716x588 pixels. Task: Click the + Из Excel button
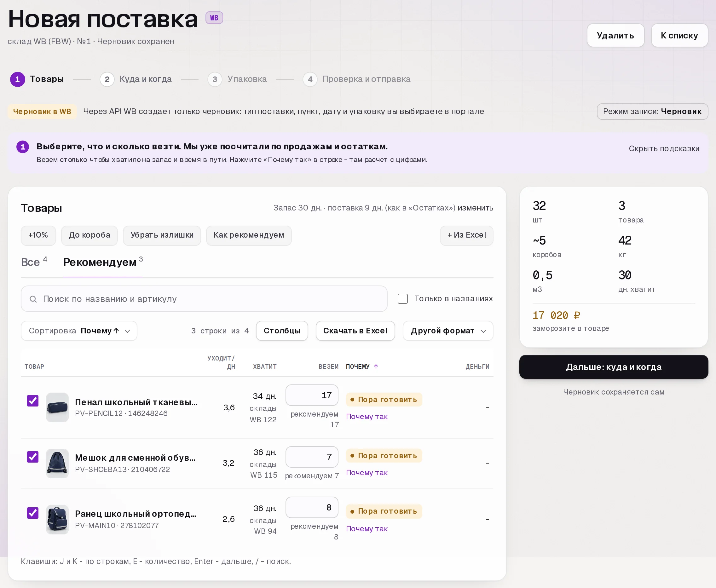466,235
